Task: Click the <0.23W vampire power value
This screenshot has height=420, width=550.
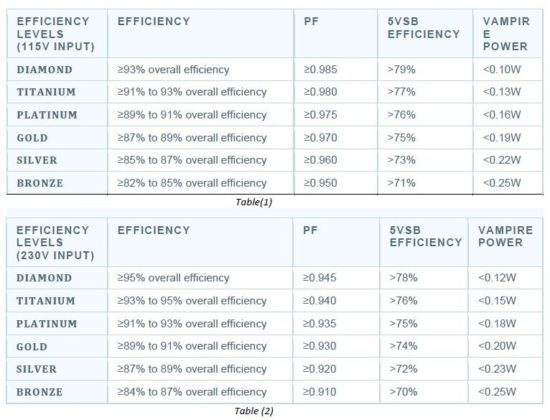Action: coord(497,369)
